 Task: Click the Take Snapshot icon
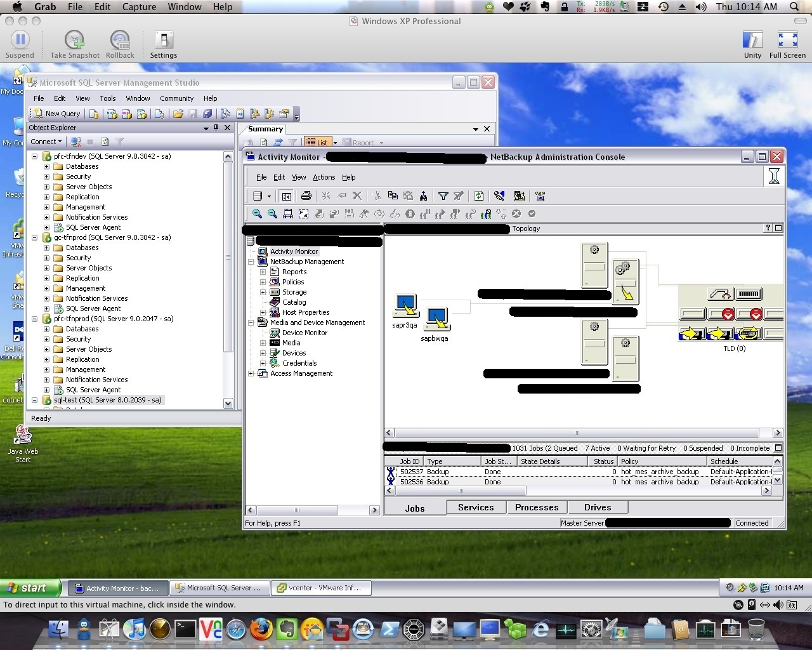tap(75, 40)
